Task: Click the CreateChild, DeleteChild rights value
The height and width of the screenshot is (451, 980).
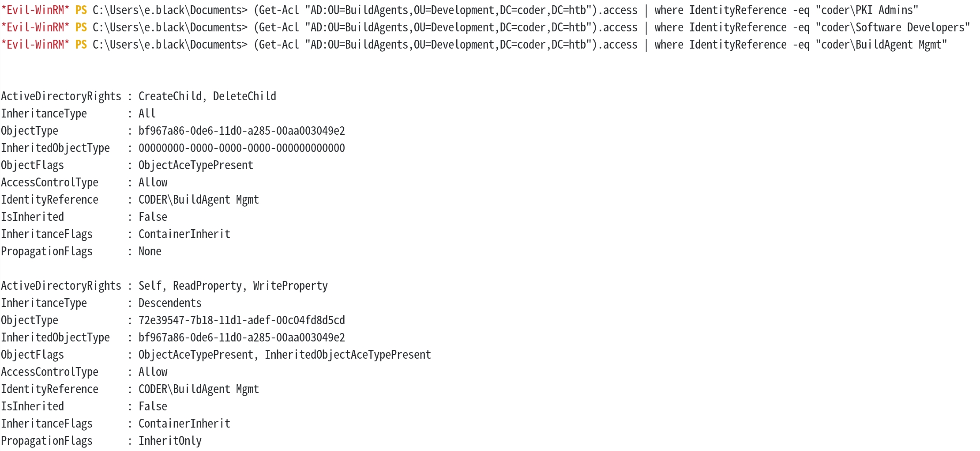Action: pos(207,96)
